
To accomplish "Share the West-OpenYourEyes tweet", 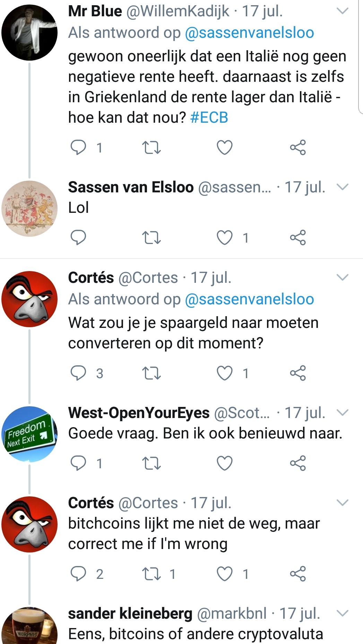I will click(x=298, y=463).
